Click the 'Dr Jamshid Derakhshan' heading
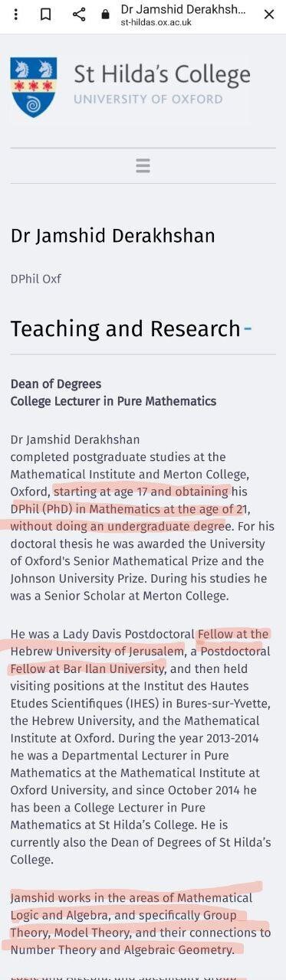Image resolution: width=286 pixels, height=980 pixels. (113, 235)
